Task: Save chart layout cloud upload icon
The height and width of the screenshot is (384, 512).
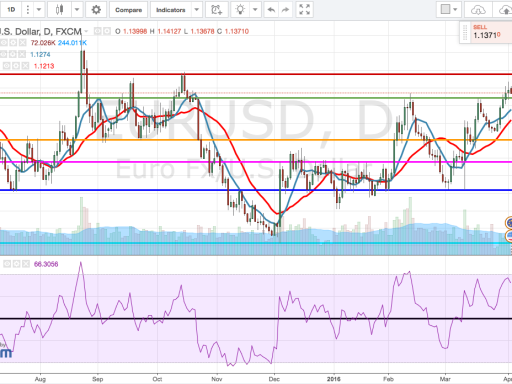Action: point(505,10)
